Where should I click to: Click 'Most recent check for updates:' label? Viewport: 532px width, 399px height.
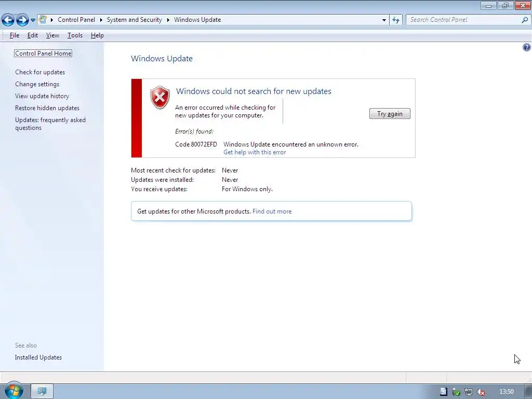click(173, 170)
